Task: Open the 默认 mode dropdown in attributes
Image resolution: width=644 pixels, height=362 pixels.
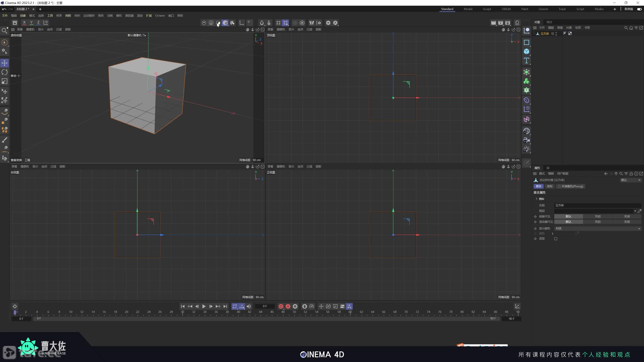Action: [x=630, y=180]
